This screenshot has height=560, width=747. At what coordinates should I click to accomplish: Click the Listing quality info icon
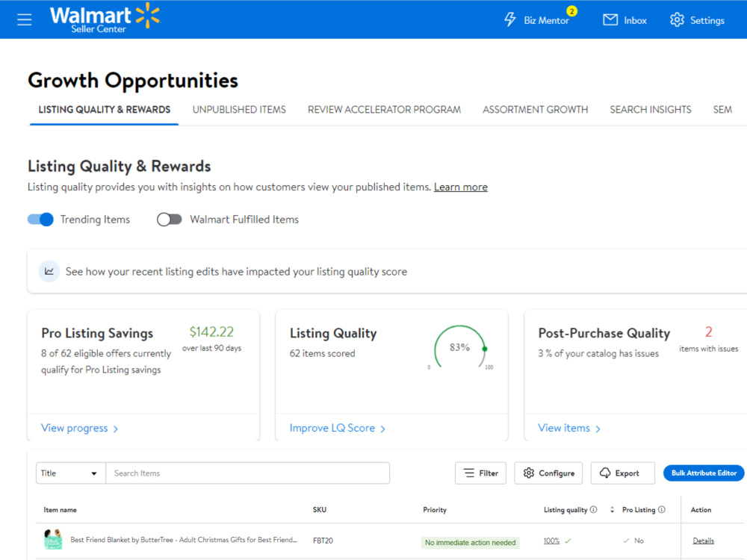click(x=594, y=509)
